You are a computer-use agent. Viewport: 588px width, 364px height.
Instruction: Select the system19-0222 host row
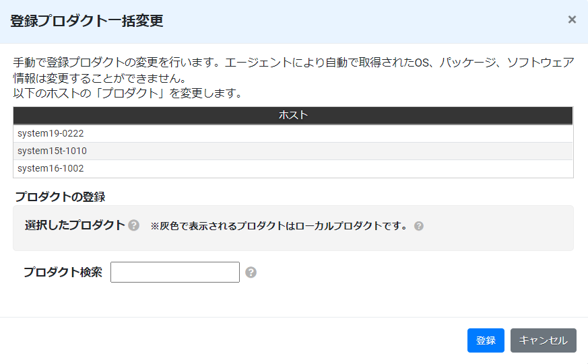click(293, 133)
